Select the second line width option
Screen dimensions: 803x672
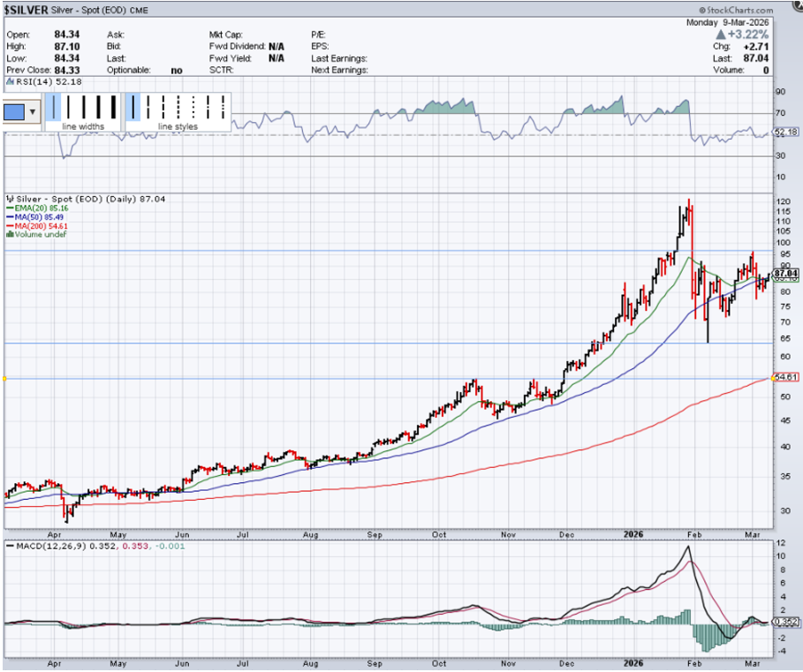point(70,107)
